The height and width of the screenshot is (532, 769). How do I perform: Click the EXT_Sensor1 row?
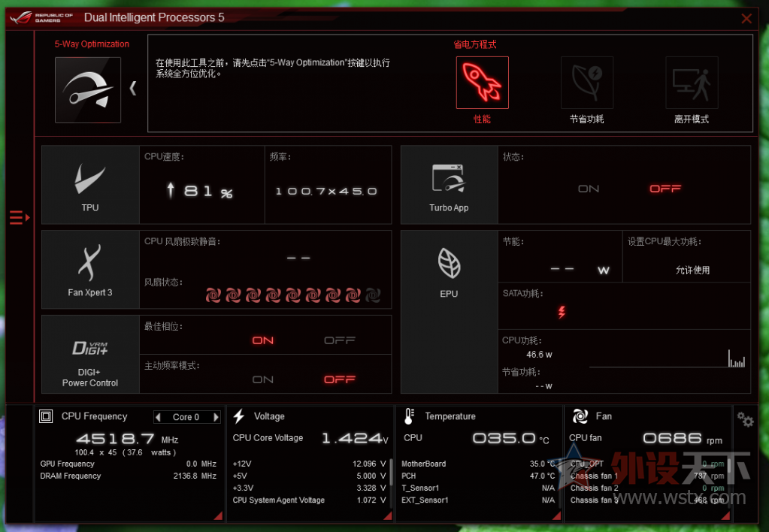[x=478, y=500]
